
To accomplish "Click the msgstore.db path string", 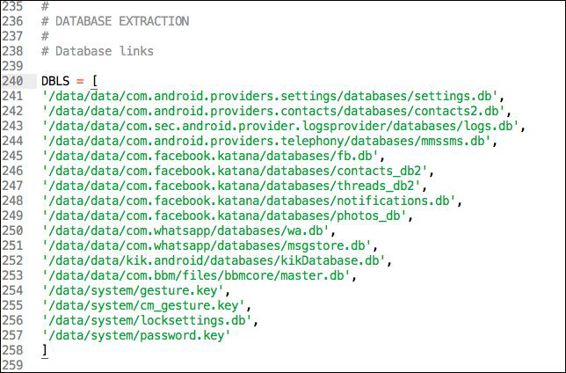I will [x=207, y=246].
